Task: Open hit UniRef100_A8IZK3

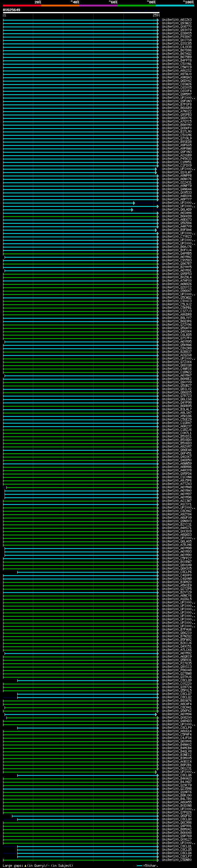Action: [176, 20]
